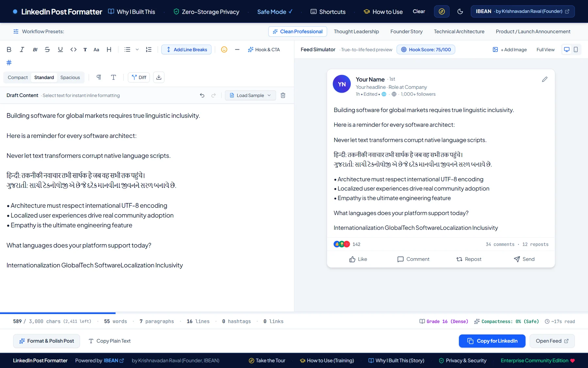This screenshot has width=588, height=368.
Task: Click into the Draft Content text area
Action: (147, 208)
